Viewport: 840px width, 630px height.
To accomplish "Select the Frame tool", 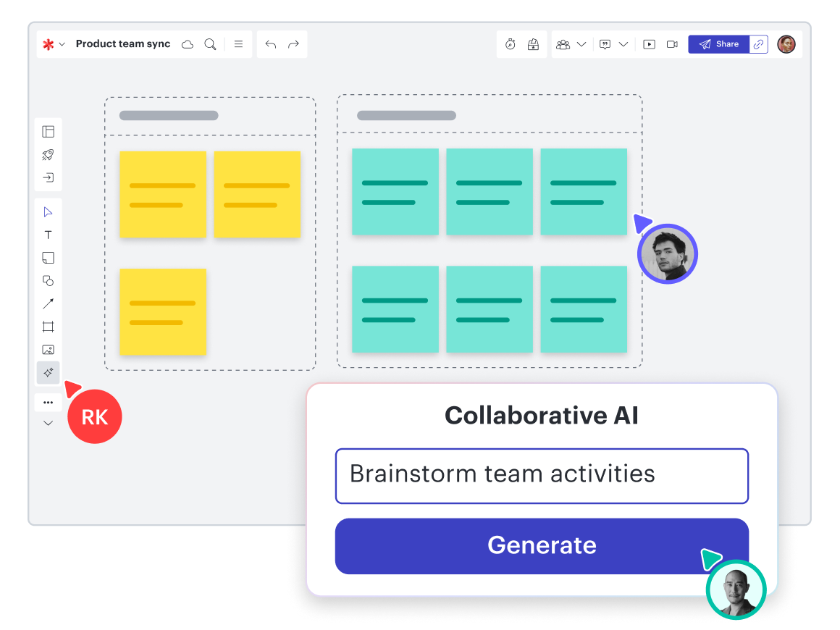I will tap(48, 327).
